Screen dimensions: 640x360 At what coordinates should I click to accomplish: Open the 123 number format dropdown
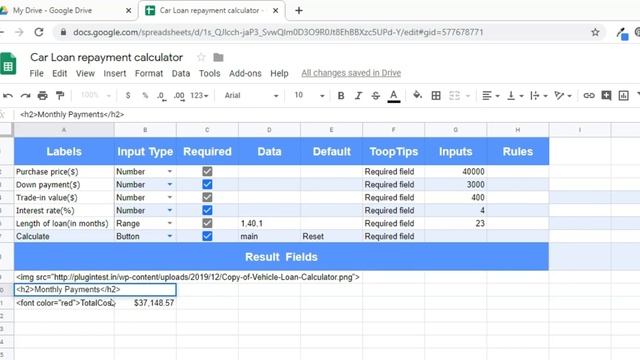[199, 96]
